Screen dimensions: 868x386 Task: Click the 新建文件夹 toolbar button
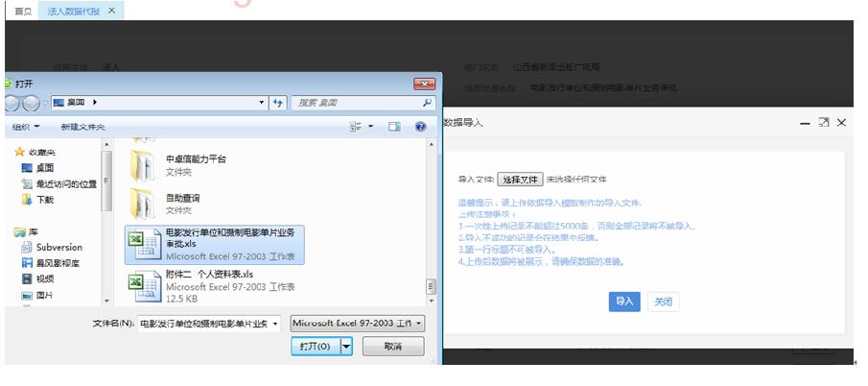coord(82,127)
